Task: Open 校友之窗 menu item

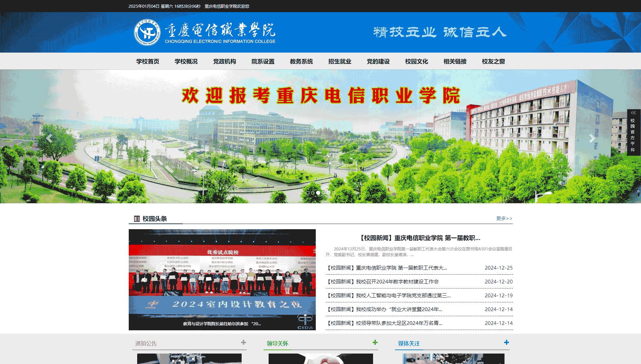Action: click(493, 61)
